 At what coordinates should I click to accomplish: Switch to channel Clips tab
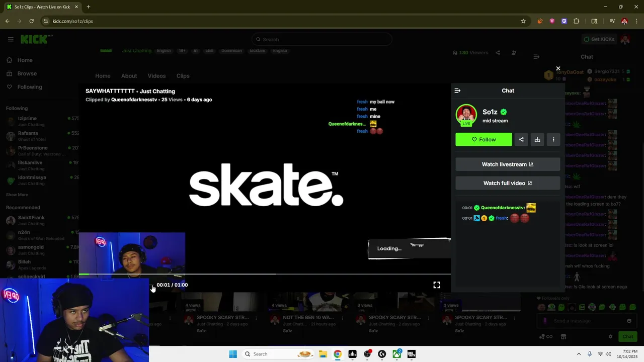(x=183, y=76)
